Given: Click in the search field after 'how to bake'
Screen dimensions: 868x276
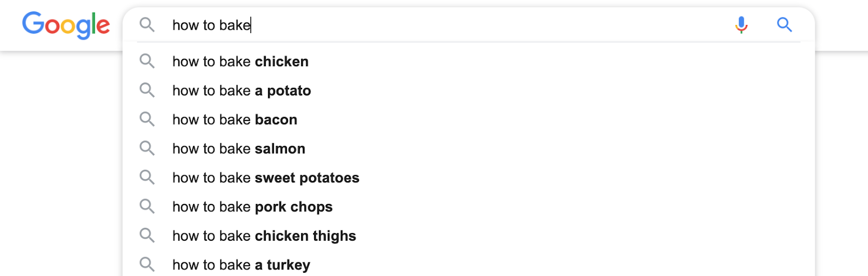Looking at the screenshot, I should [445, 25].
